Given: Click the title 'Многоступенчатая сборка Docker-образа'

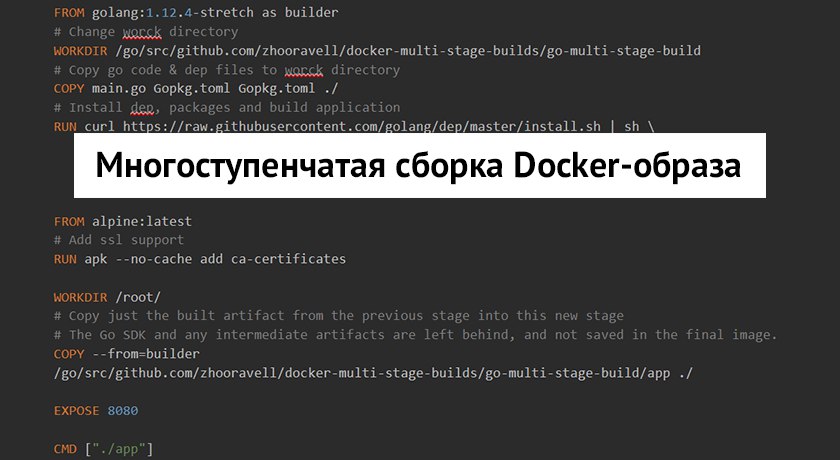Looking at the screenshot, I should [x=418, y=165].
